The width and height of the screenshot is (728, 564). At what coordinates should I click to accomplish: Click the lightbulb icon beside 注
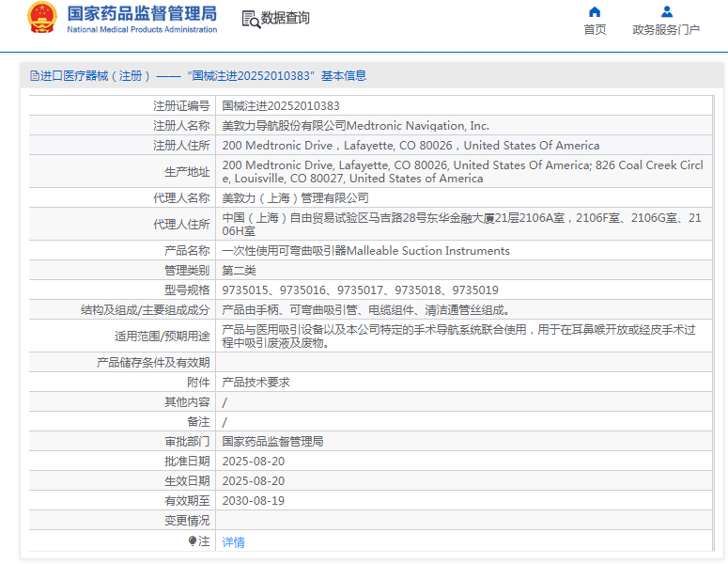pos(193,541)
